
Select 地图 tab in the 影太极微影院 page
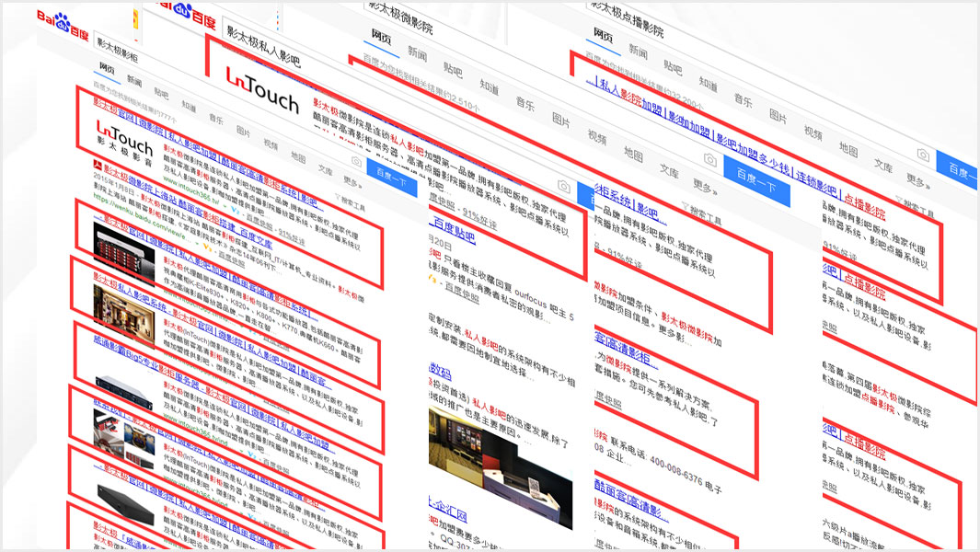click(633, 153)
